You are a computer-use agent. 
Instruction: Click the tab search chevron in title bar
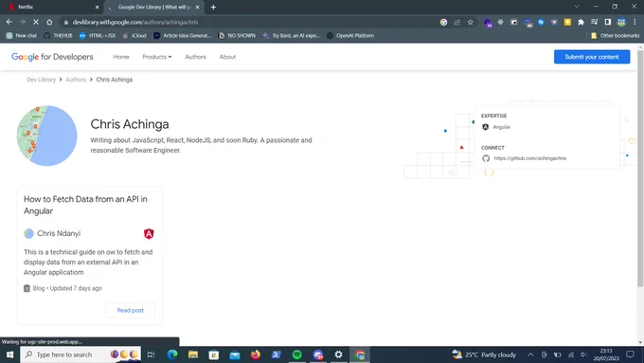coord(577,7)
